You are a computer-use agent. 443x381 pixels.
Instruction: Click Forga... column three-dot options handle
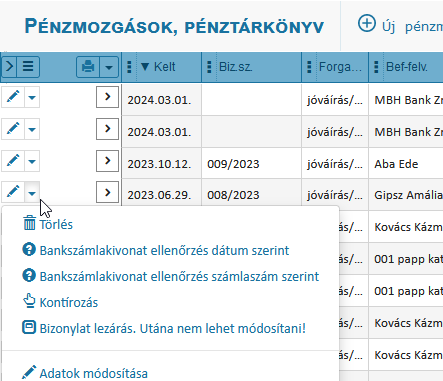309,67
